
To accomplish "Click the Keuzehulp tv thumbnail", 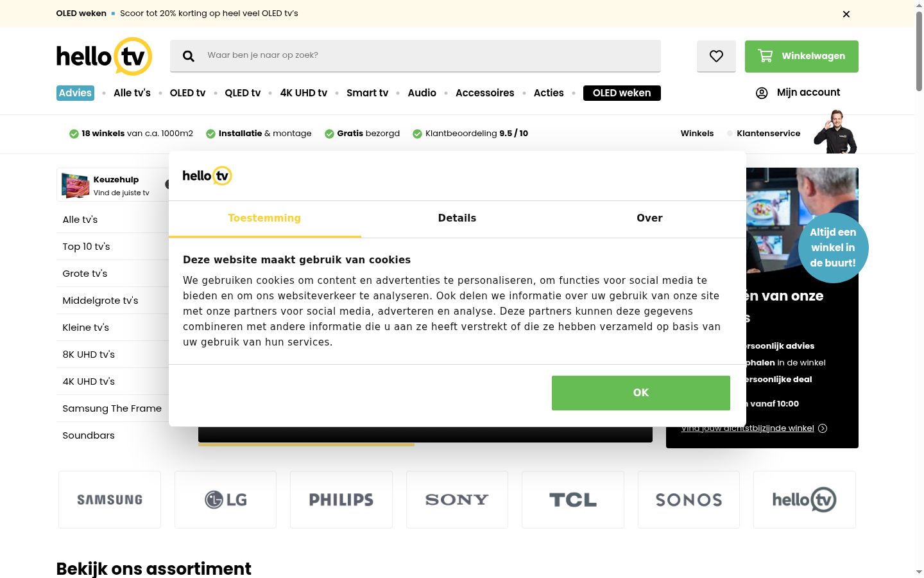I will pos(75,185).
